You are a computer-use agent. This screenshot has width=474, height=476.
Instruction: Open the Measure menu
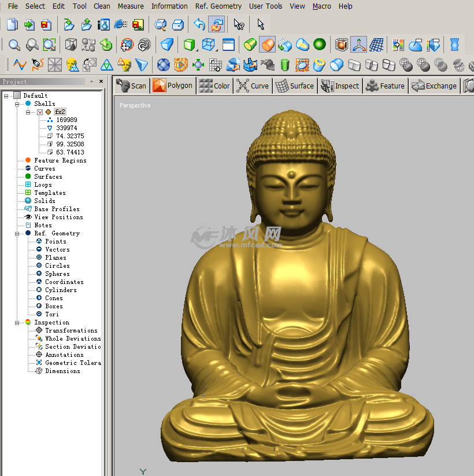(x=131, y=6)
